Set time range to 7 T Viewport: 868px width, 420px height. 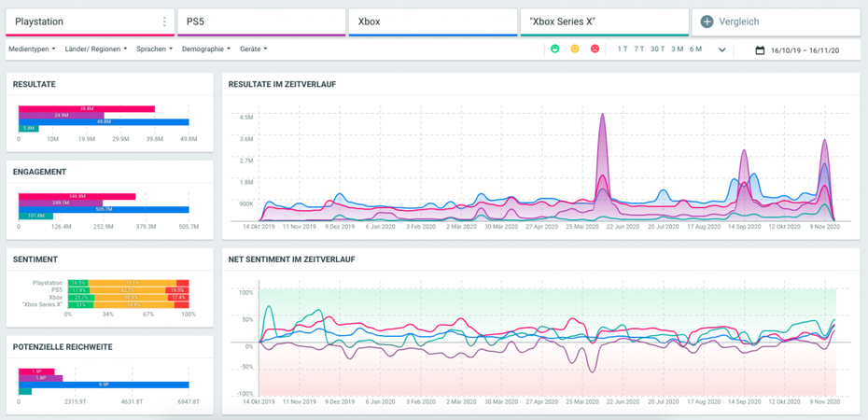[638, 49]
